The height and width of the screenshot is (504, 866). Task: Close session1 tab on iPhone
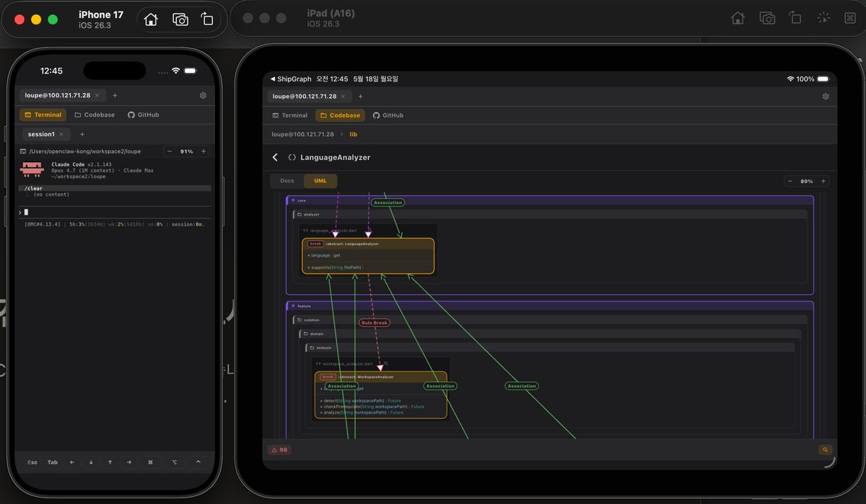61,134
